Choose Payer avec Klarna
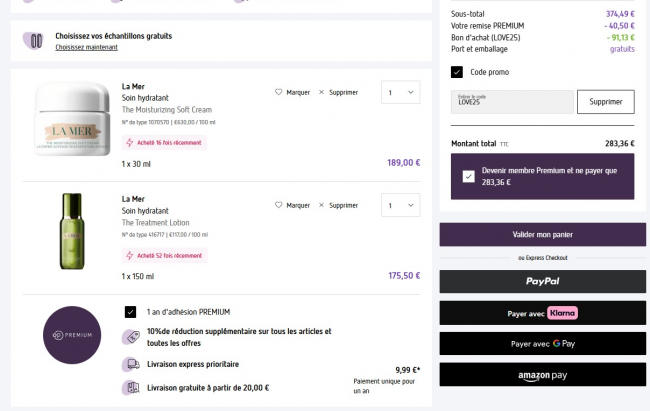The height and width of the screenshot is (411, 650). (542, 313)
